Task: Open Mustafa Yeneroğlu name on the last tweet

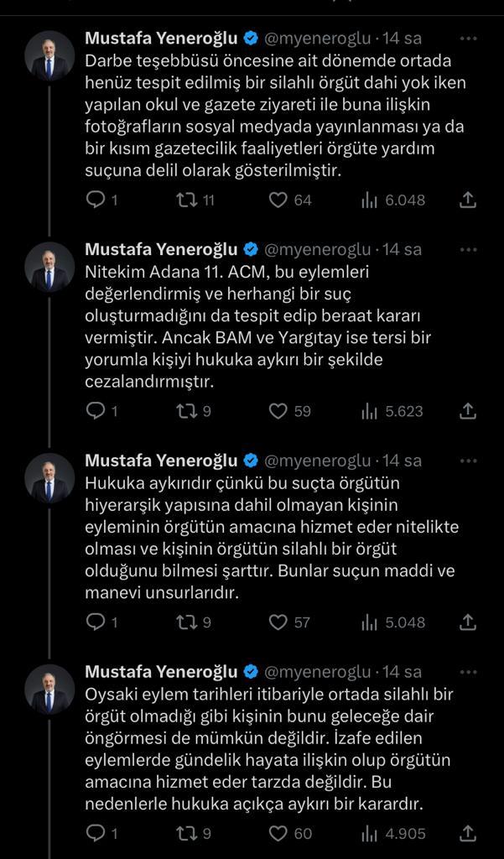Action: click(162, 672)
